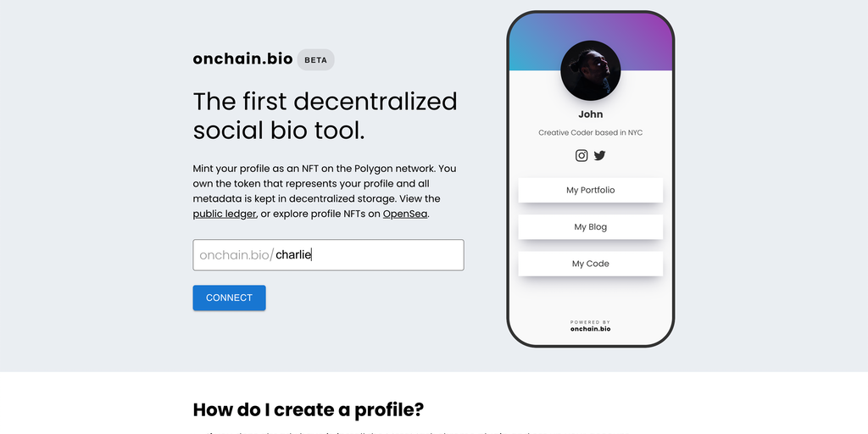Tap the My Code link card
Viewport: 868px width, 434px height.
(x=591, y=264)
